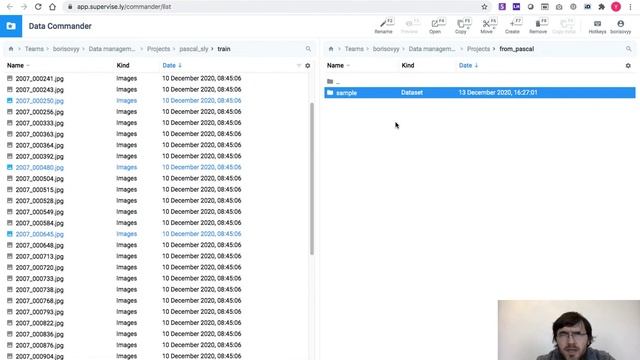Click the browser back arrow
Screen dimensions: 640x360
(10, 7)
